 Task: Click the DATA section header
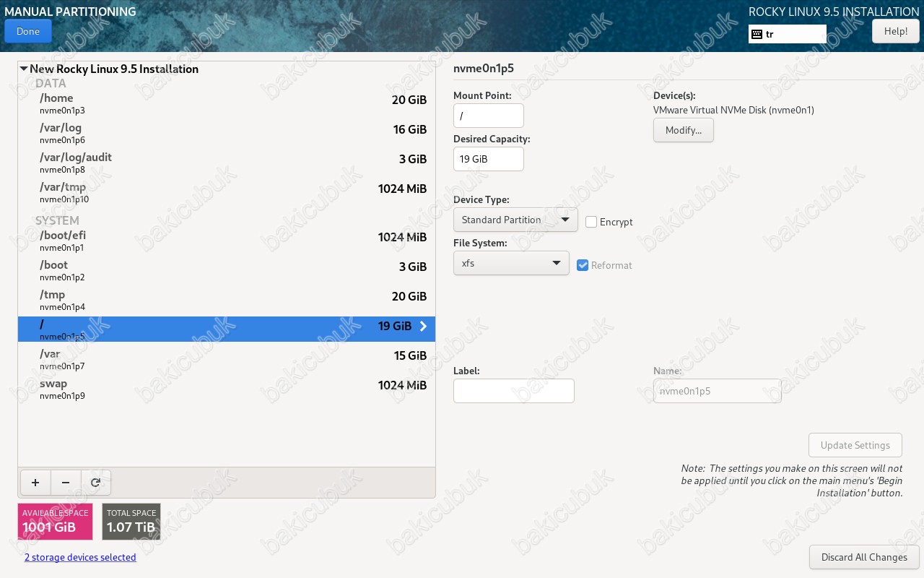click(51, 83)
